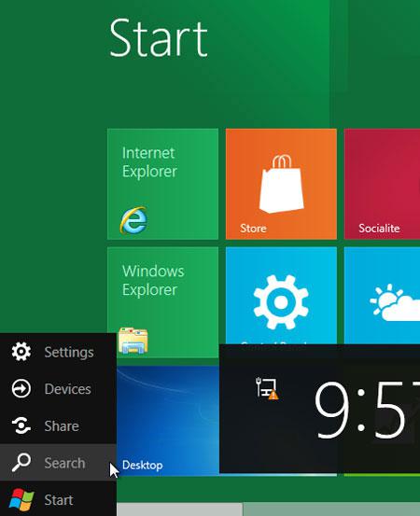Click the Settings gear icon in the charms menu
Viewport: 420px width, 516px height.
[x=21, y=352]
